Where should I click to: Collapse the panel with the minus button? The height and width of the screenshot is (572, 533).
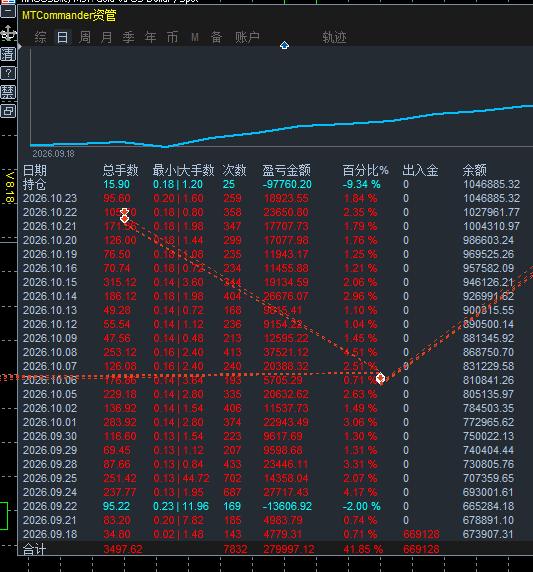tap(8, 11)
